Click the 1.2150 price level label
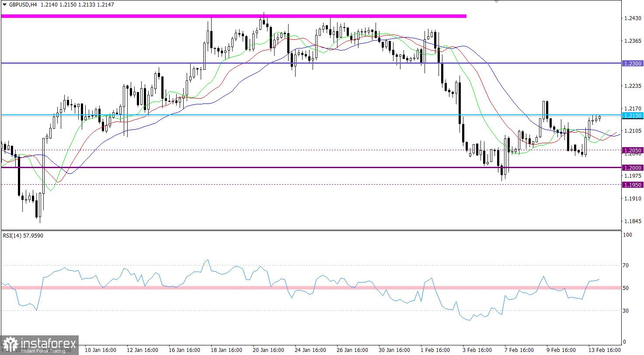 pyautogui.click(x=633, y=115)
